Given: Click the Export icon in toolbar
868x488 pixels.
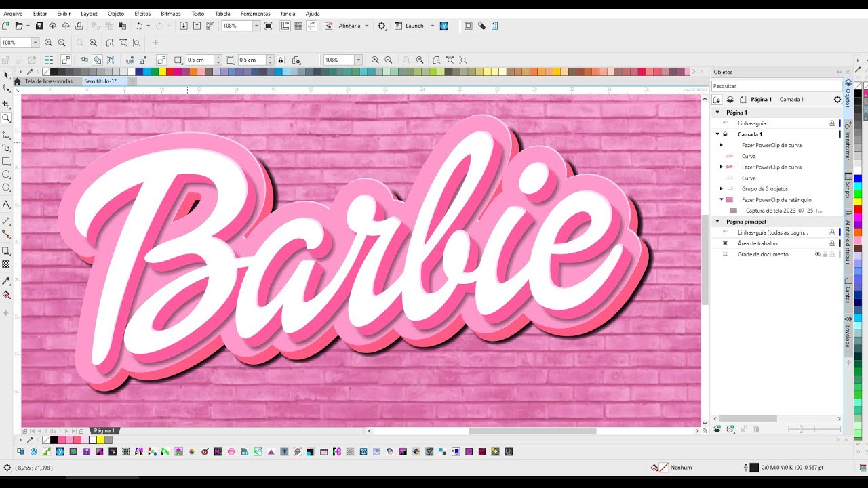Looking at the screenshot, I should tap(197, 26).
